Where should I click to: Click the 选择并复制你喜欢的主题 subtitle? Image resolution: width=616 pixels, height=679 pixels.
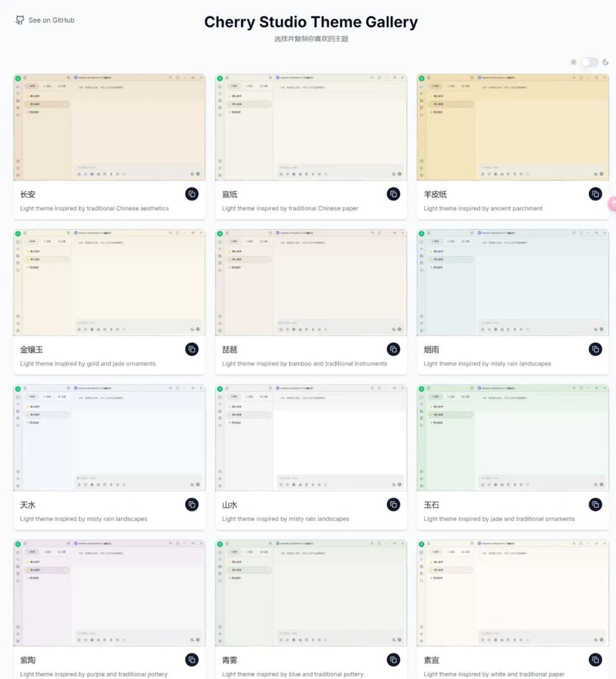(311, 39)
